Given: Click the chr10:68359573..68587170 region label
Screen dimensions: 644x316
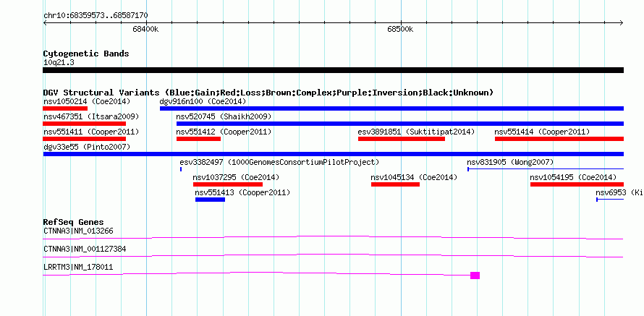Looking at the screenshot, I should tap(96, 16).
